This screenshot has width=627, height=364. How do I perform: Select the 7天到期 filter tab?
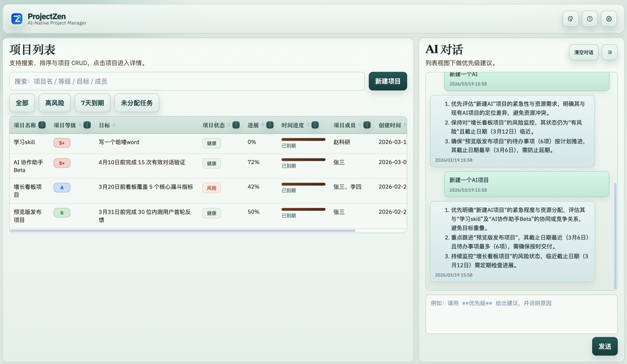92,103
